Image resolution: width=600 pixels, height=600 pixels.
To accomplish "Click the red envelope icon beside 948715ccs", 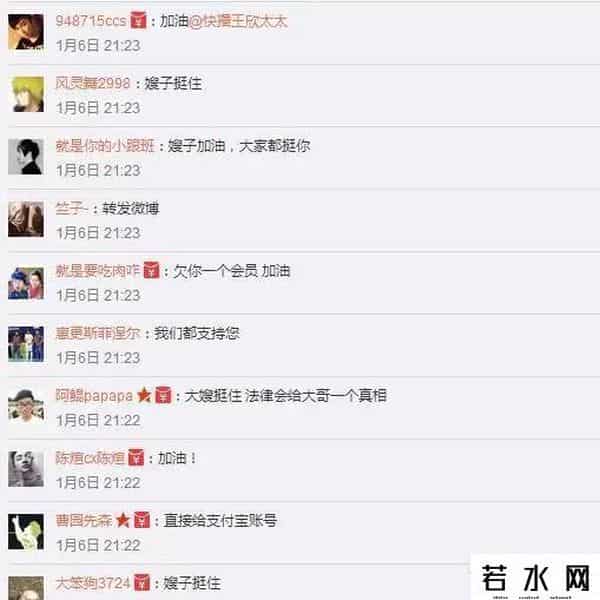I will tap(138, 20).
